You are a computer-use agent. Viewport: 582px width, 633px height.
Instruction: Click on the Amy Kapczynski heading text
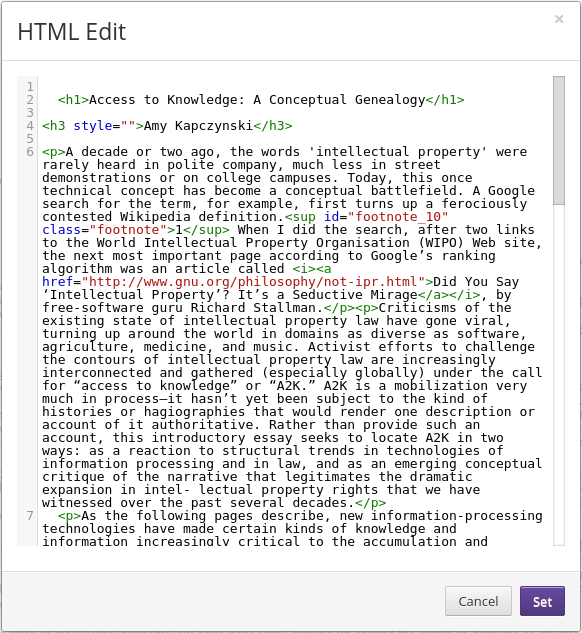(x=198, y=126)
